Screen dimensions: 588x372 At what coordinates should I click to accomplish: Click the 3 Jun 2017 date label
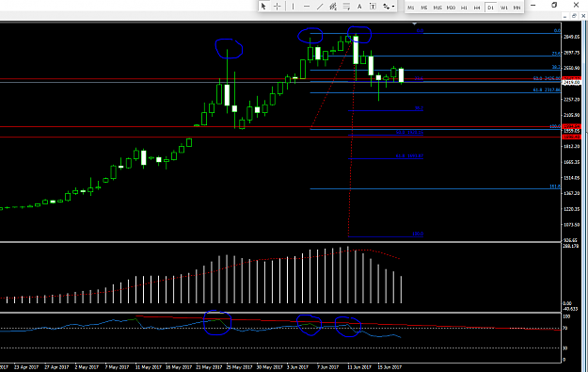(297, 367)
